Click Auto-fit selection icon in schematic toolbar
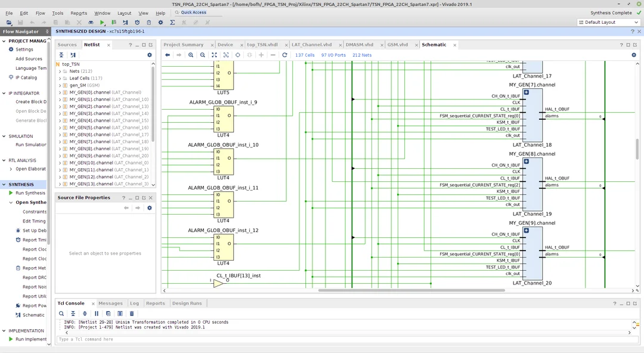 pyautogui.click(x=238, y=55)
